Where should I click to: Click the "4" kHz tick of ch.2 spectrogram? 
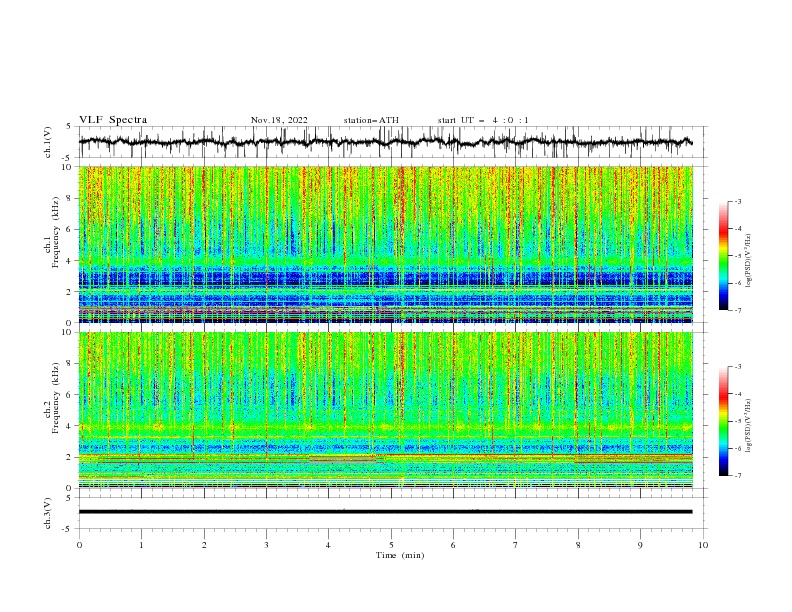click(x=70, y=426)
